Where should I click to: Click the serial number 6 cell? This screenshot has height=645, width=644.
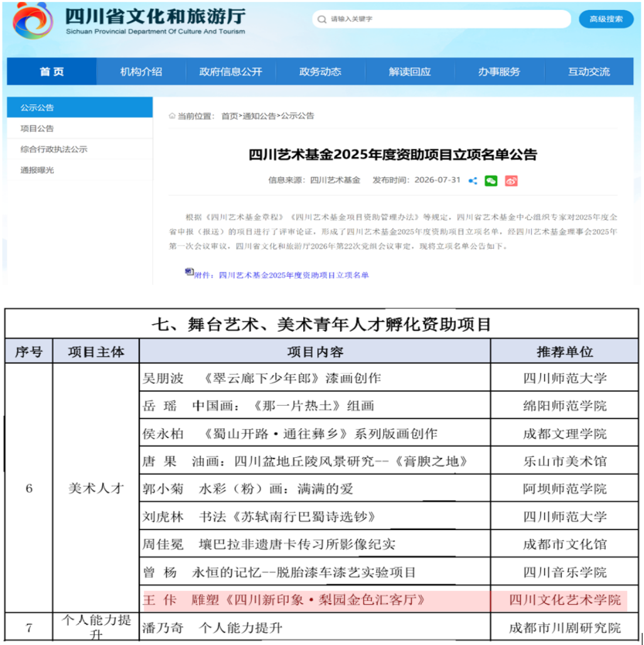point(29,488)
